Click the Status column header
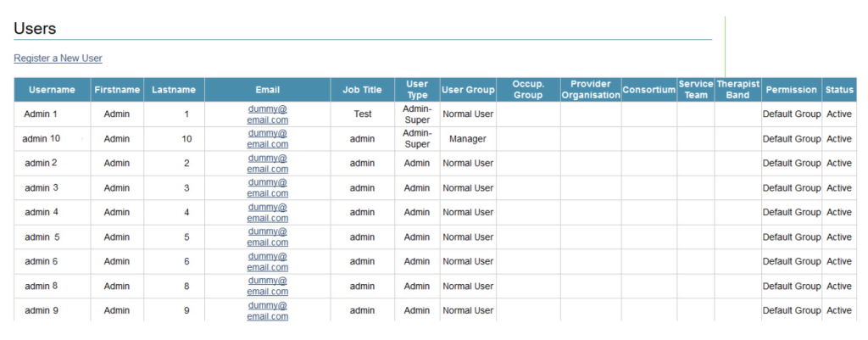Viewport: 868px width, 340px height. click(x=839, y=90)
